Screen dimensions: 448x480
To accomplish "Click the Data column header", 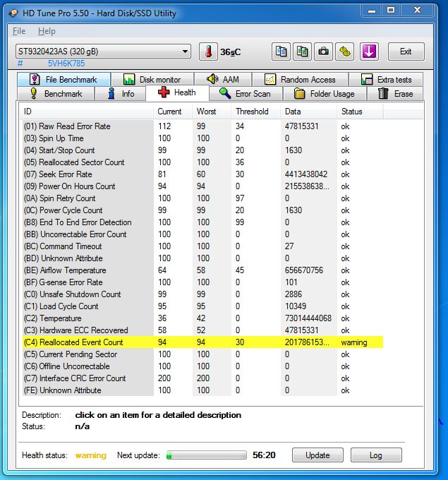I will point(308,112).
